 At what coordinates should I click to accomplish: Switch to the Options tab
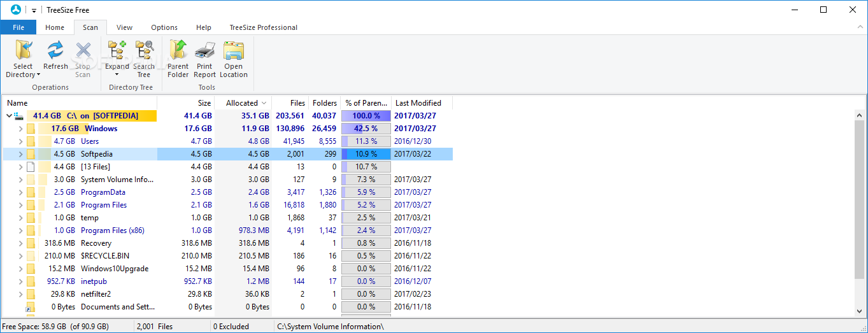point(164,27)
